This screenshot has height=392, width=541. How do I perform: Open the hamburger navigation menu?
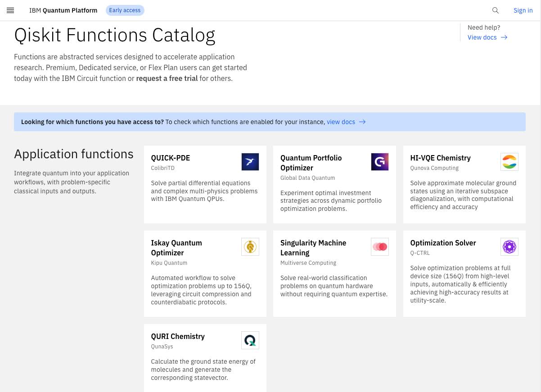point(10,10)
